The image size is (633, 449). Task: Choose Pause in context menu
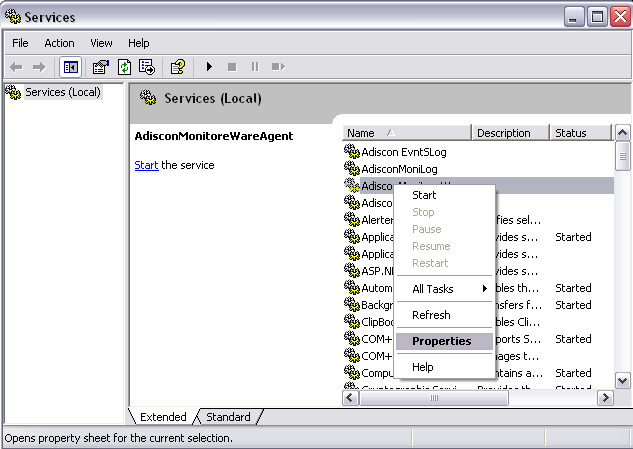[444, 229]
